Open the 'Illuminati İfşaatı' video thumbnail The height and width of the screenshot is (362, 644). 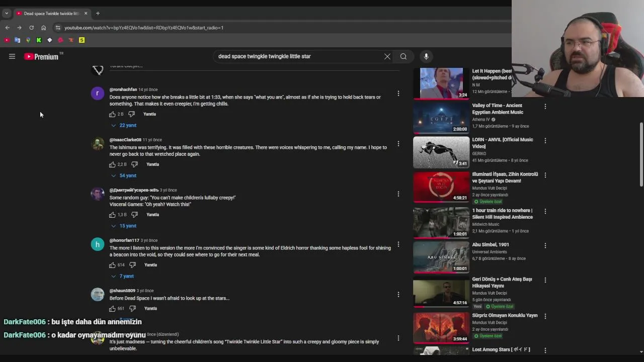pyautogui.click(x=441, y=187)
